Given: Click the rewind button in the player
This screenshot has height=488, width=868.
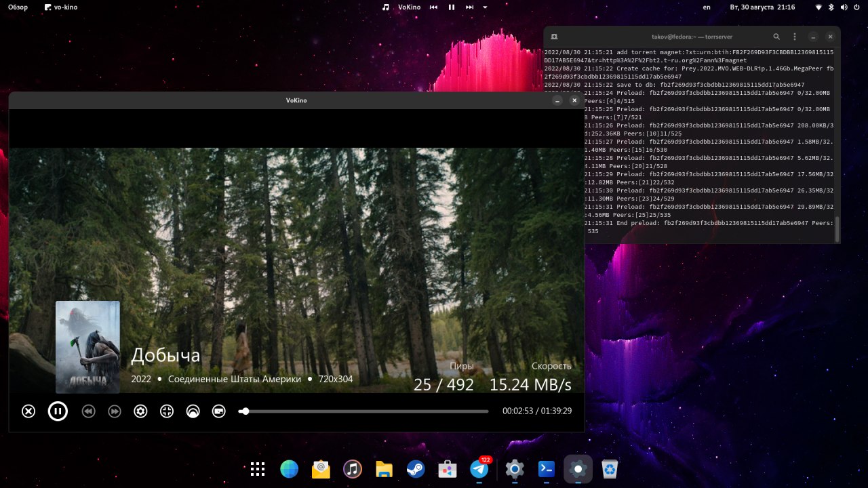Looking at the screenshot, I should [x=88, y=411].
